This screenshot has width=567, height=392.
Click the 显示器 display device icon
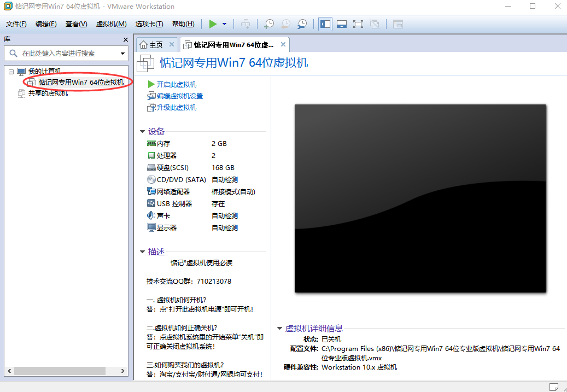click(151, 228)
